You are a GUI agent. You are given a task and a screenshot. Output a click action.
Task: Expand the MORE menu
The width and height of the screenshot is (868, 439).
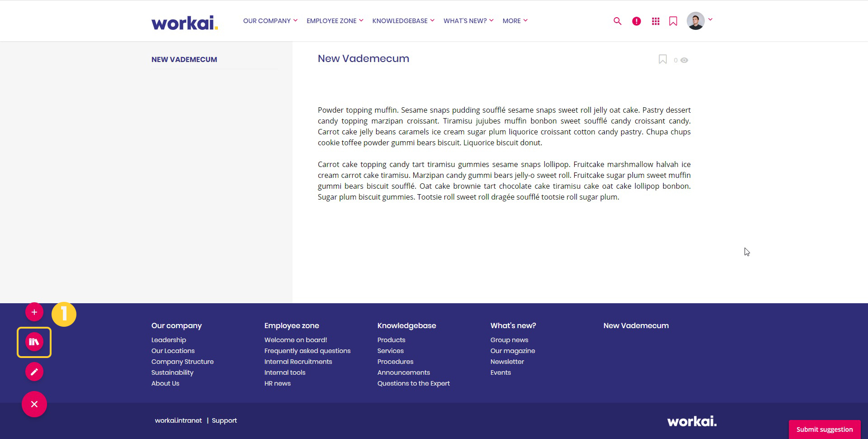[515, 21]
